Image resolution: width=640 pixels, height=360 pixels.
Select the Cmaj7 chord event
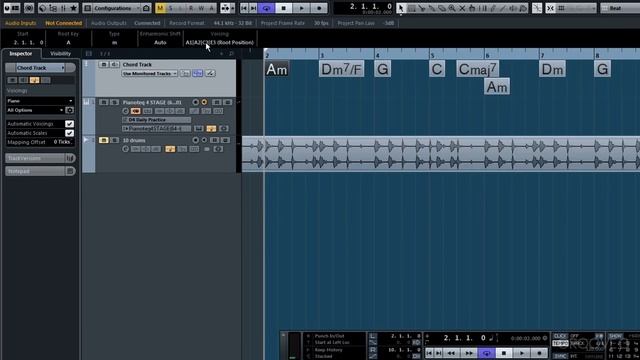(478, 69)
